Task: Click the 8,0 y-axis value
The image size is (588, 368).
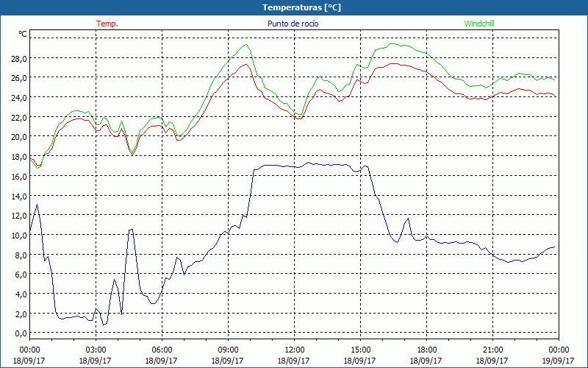Action: [x=21, y=255]
